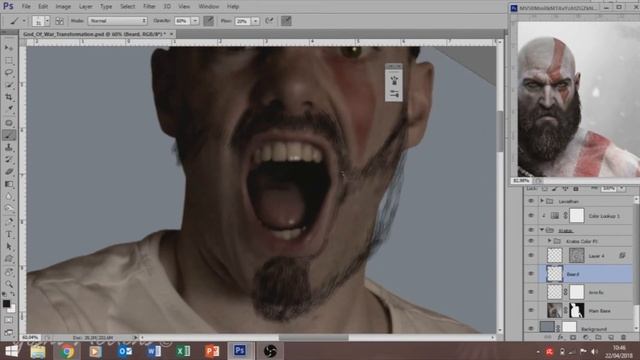Toggle Quick Mask mode
Viewport: 640px width, 360px height.
tap(9, 321)
